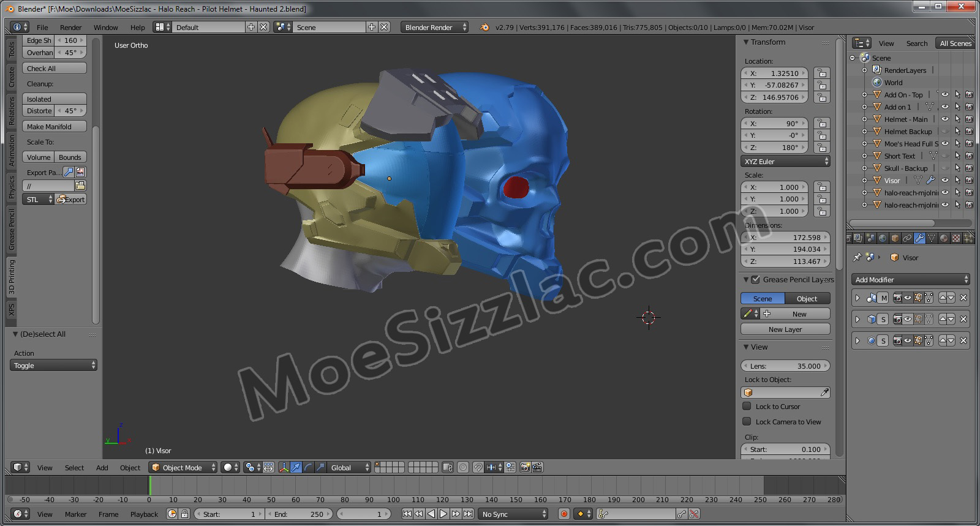Show the Helmet Backup object in viewport
Screen dimensions: 980x526
point(945,132)
